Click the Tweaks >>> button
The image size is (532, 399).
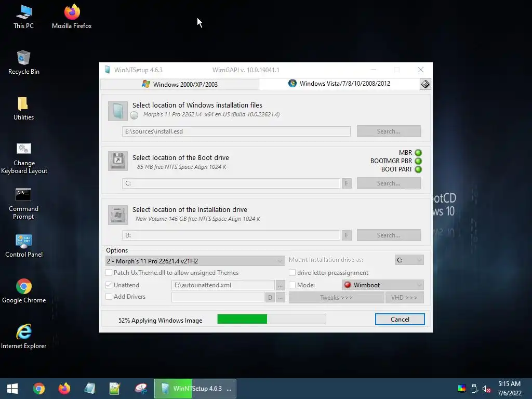[x=336, y=298]
